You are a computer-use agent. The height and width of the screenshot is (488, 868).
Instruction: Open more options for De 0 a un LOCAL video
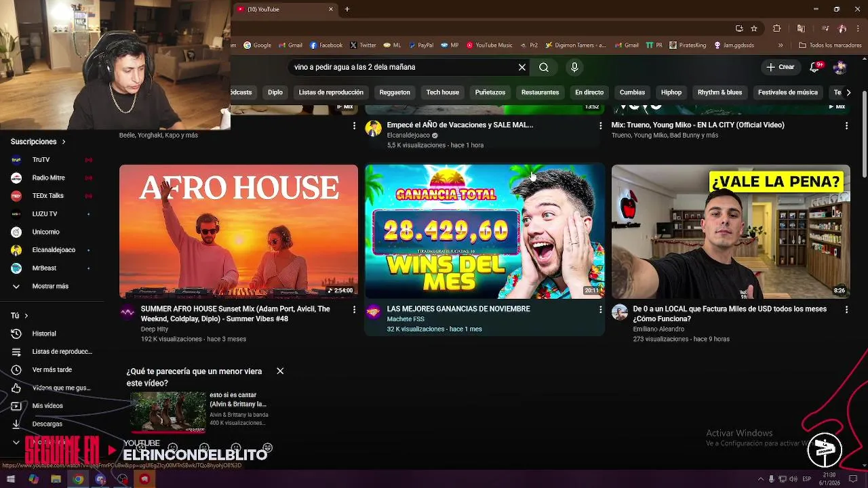click(846, 309)
